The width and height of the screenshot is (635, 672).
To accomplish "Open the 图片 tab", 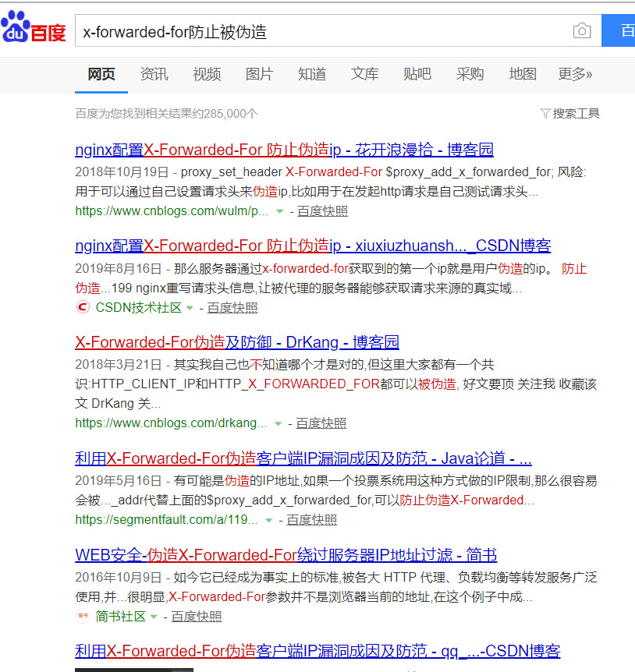I will click(260, 74).
